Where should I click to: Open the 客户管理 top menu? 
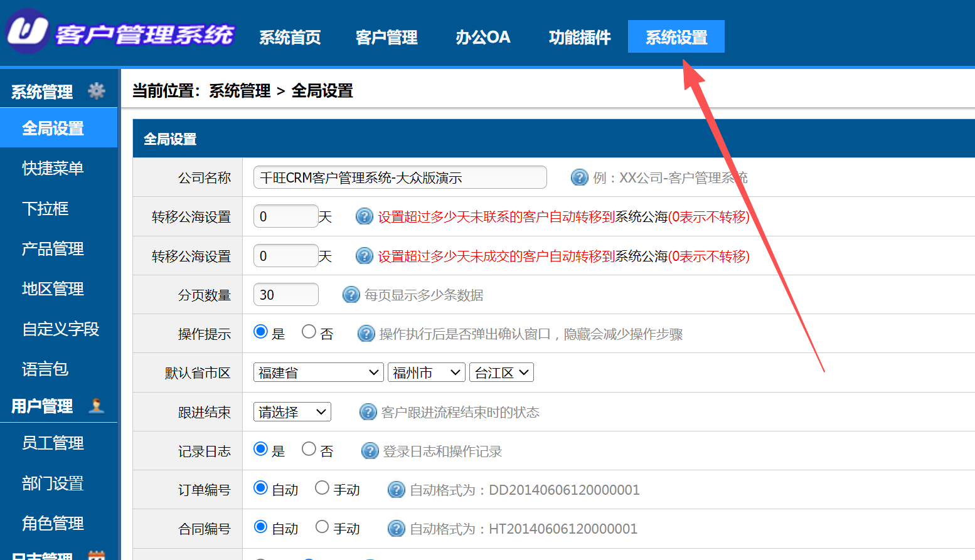(386, 37)
